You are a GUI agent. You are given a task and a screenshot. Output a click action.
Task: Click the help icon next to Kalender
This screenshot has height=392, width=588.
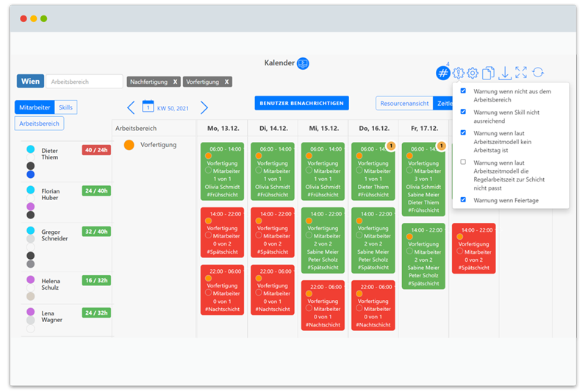[x=303, y=63]
